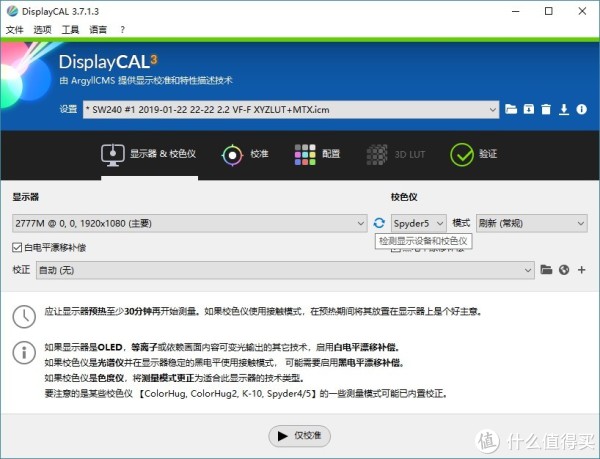Click the display and instrument tab icon

click(x=112, y=155)
